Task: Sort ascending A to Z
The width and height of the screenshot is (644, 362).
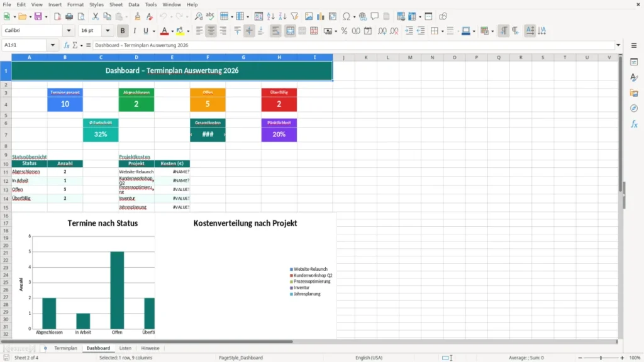Action: pos(270,16)
